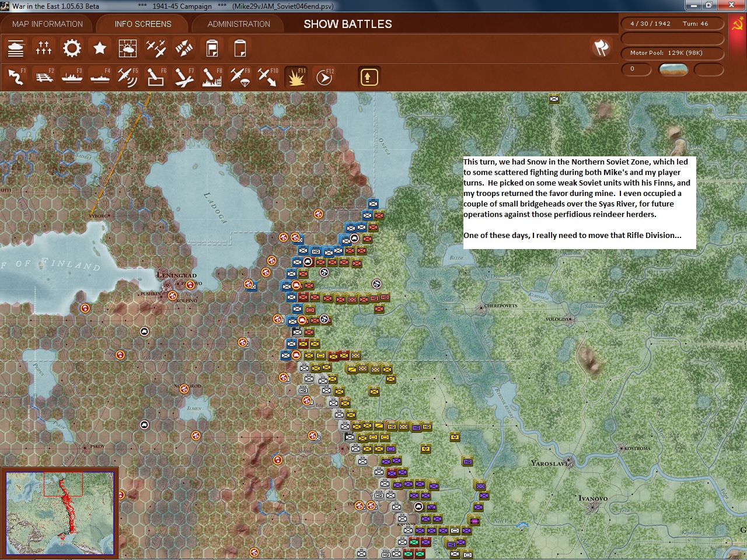747x560 pixels.
Task: Open the Weather screen icon
Action: (128, 48)
